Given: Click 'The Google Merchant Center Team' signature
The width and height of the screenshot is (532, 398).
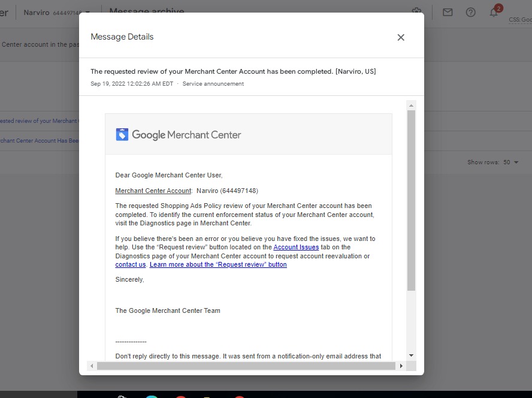Looking at the screenshot, I should point(168,310).
